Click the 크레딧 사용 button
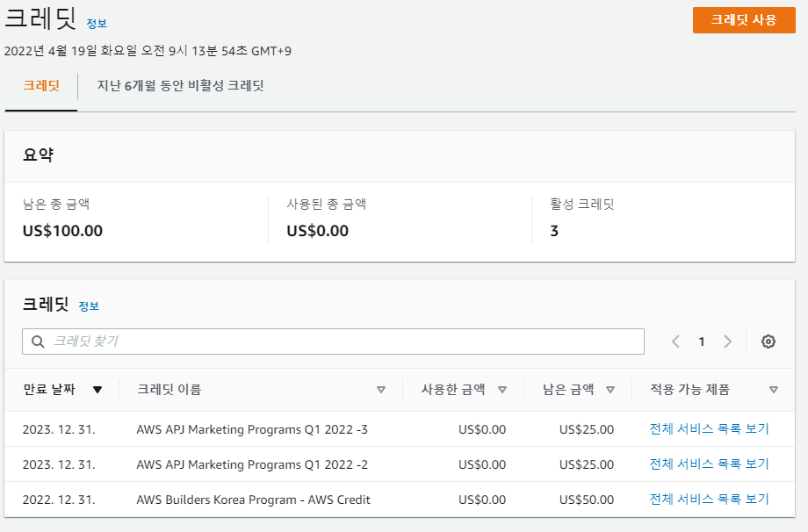 (744, 20)
